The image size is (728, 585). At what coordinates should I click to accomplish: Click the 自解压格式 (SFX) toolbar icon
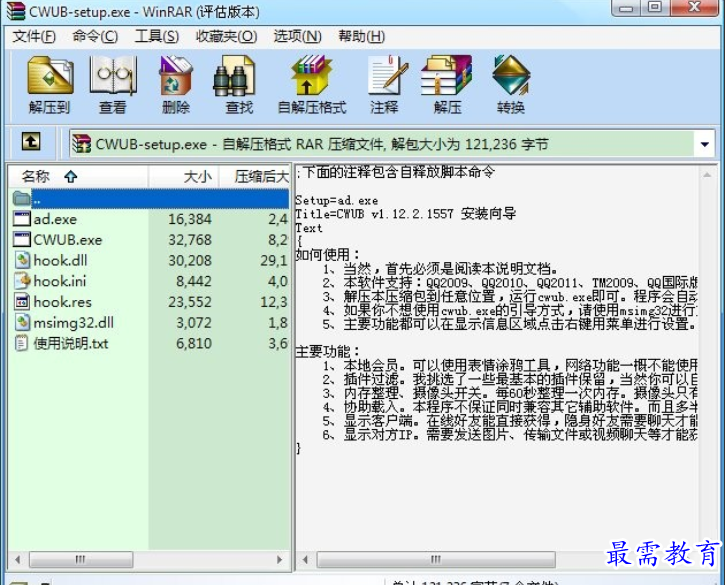311,76
